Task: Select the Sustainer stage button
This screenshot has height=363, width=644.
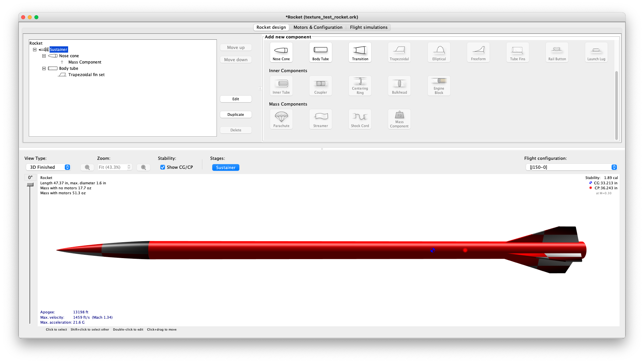Action: click(225, 167)
